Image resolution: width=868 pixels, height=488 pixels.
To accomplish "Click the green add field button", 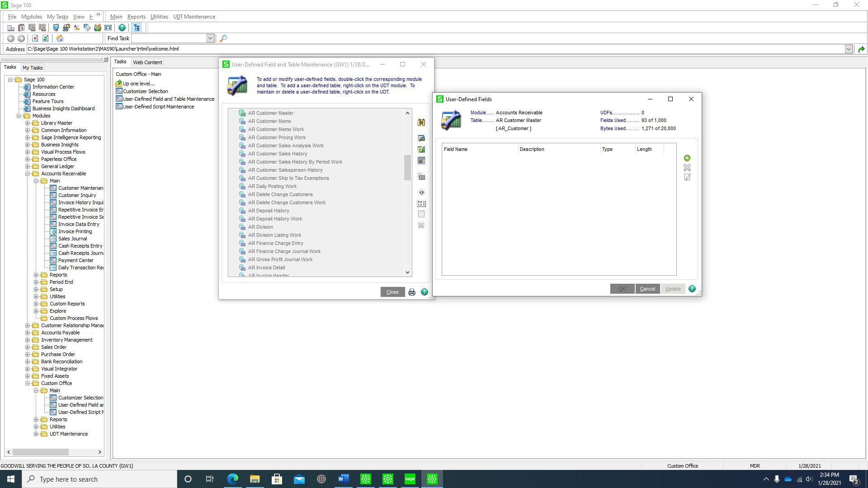I will (x=687, y=158).
